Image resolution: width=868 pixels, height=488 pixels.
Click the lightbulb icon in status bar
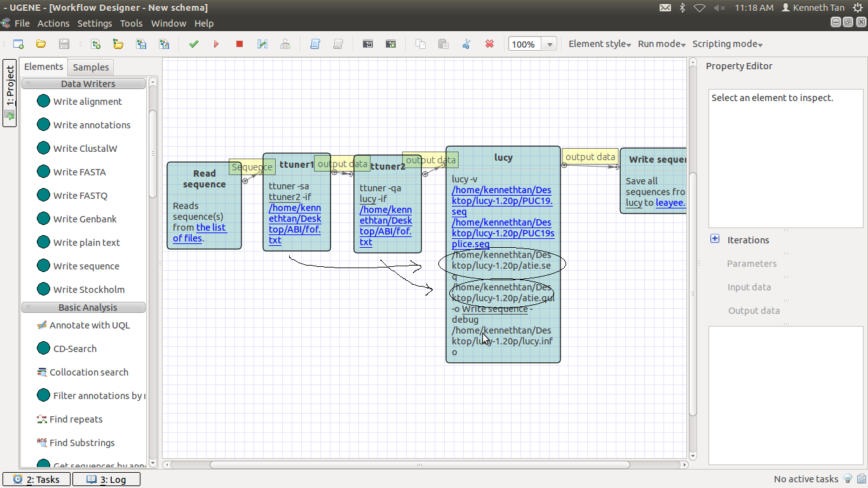pyautogui.click(x=847, y=479)
